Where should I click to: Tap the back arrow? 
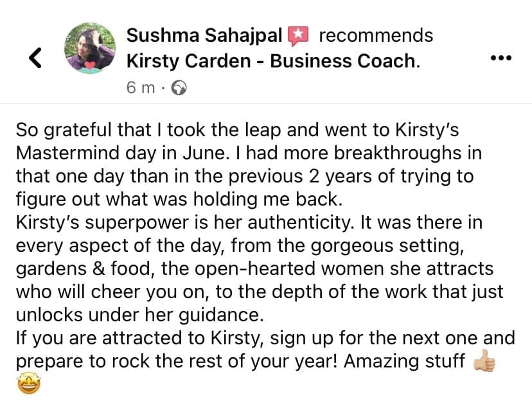(x=37, y=58)
